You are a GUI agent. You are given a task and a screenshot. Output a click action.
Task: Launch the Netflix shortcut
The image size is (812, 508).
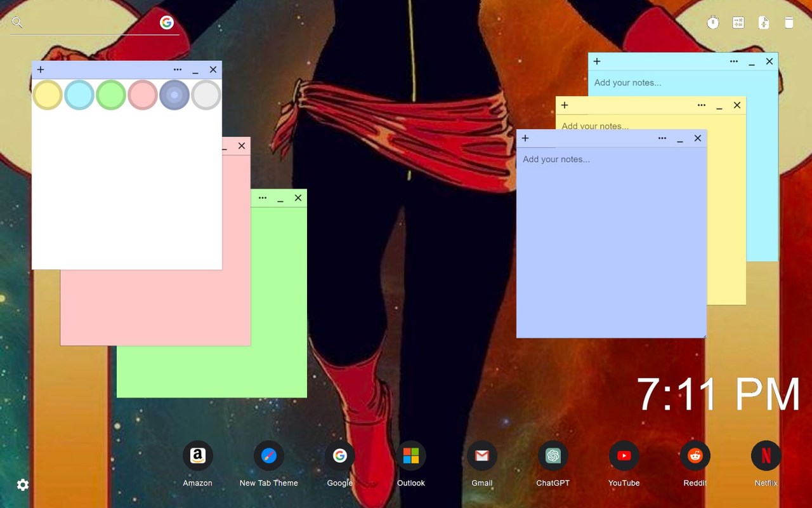[x=766, y=455]
